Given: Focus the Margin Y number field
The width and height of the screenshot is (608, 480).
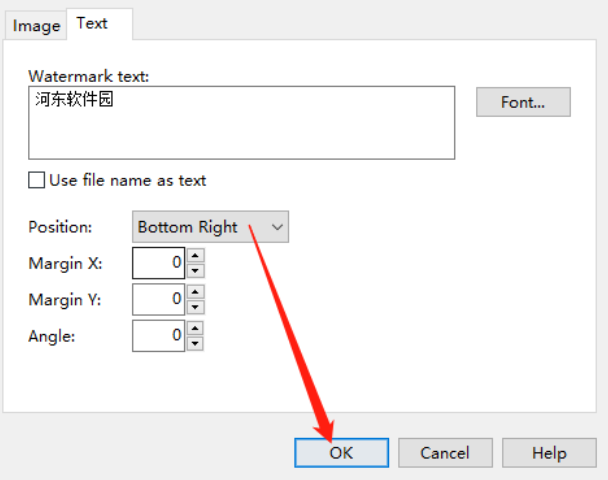Looking at the screenshot, I should point(158,299).
